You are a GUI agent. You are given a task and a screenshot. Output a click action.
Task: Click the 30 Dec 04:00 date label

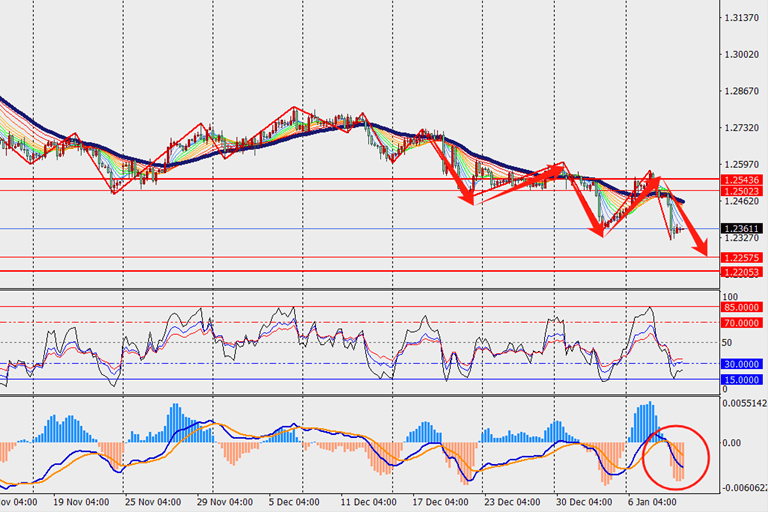pyautogui.click(x=584, y=502)
